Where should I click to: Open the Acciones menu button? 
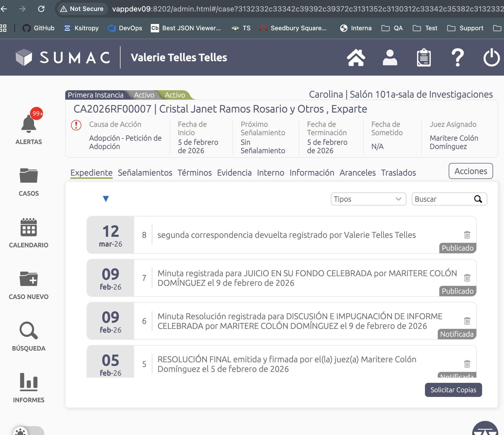tap(470, 171)
